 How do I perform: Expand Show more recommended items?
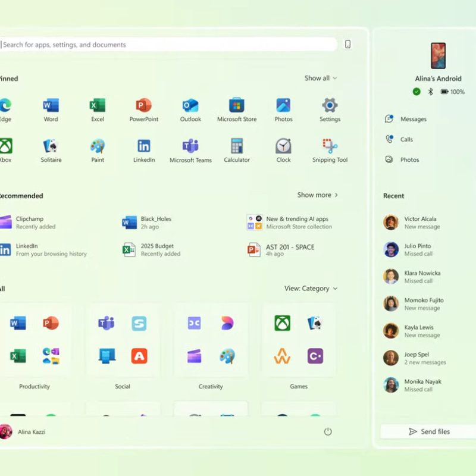pos(318,195)
